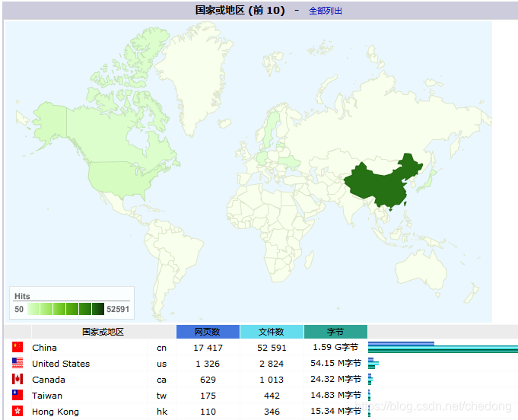Click Hong Kong's file count 346
The width and height of the screenshot is (518, 420).
point(272,412)
